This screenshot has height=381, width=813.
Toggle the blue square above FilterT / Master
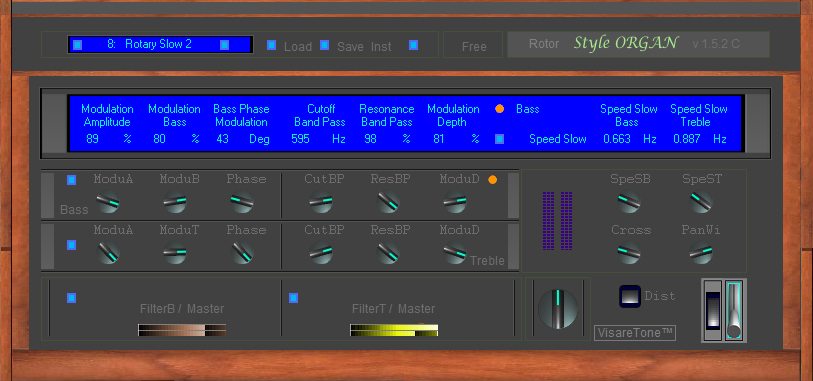point(293,298)
